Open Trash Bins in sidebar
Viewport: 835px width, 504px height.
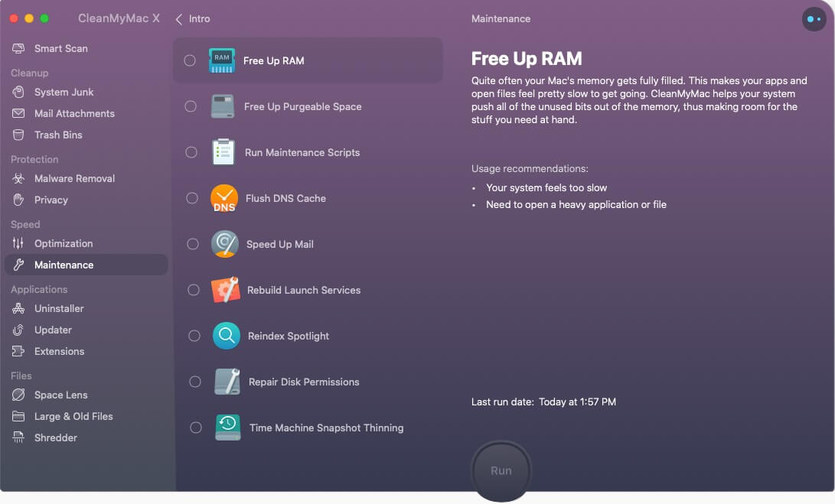[x=58, y=135]
